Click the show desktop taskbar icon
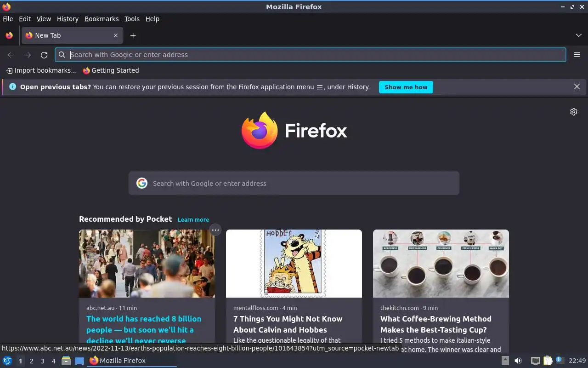Screen dimensions: 588x368 pyautogui.click(x=79, y=361)
